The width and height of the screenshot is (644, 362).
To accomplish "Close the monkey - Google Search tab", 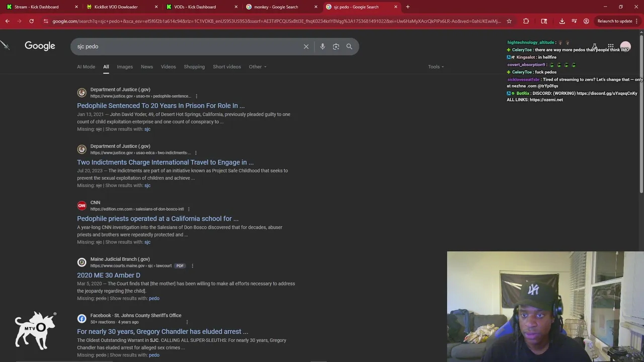I will 316,7.
